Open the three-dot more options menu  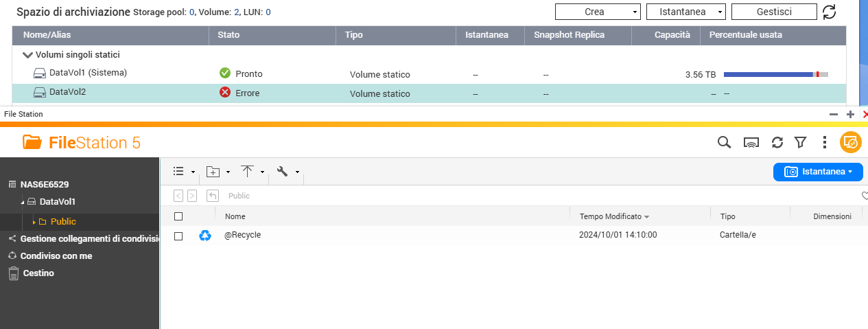coord(825,142)
